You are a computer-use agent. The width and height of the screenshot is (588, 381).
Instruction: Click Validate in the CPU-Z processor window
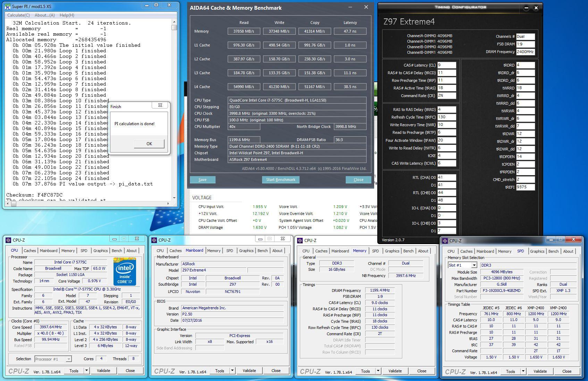103,371
